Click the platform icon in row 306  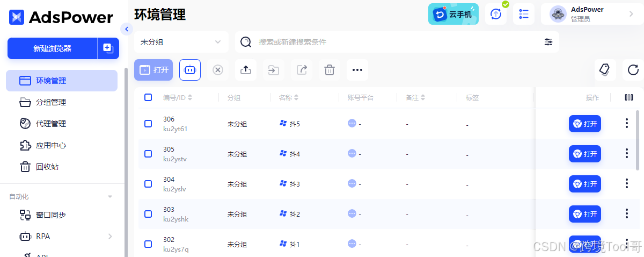[x=352, y=123]
